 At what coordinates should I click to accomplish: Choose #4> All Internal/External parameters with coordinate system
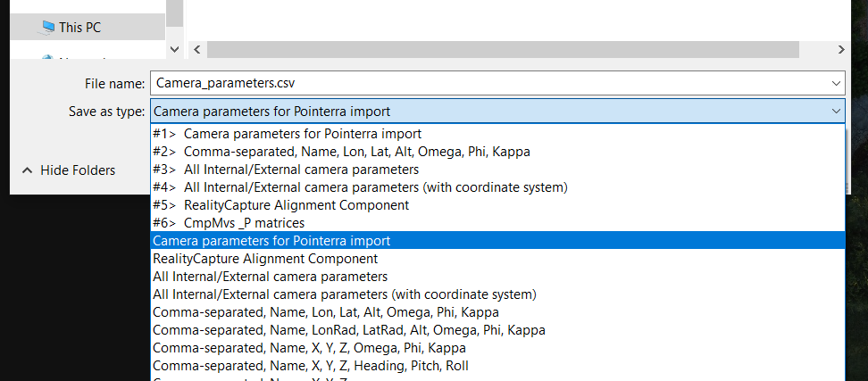(497, 187)
